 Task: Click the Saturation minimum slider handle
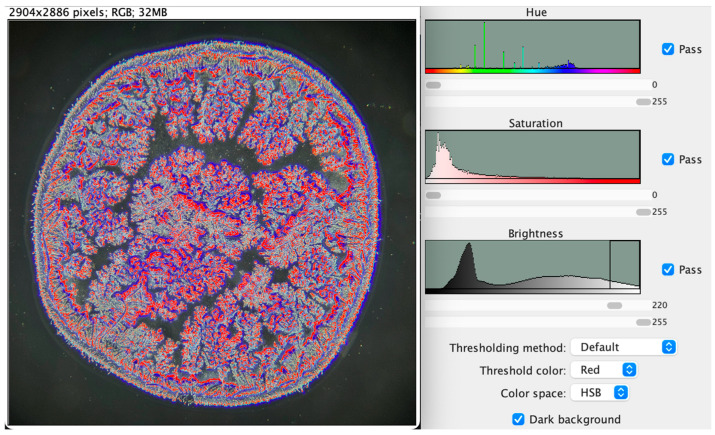pyautogui.click(x=433, y=195)
